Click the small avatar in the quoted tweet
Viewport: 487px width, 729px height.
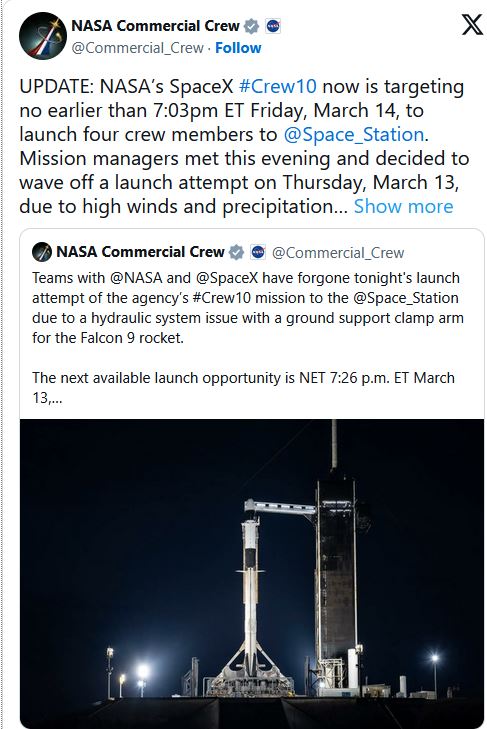pyautogui.click(x=42, y=252)
